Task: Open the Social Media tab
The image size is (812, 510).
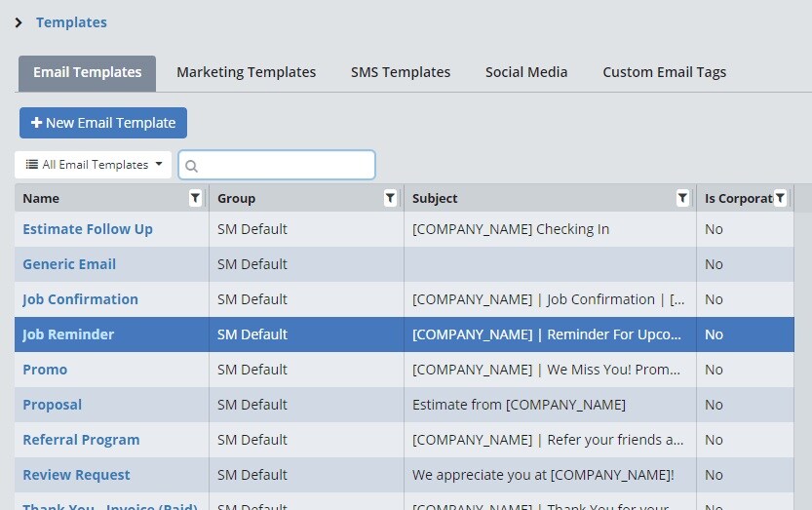Action: click(x=525, y=72)
